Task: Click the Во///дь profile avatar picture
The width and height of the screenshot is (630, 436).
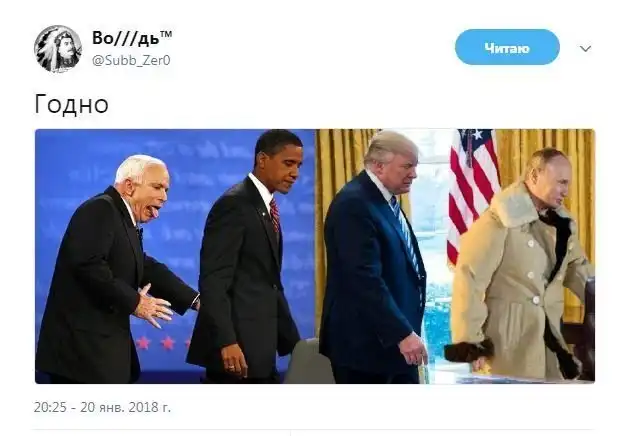Action: point(58,49)
